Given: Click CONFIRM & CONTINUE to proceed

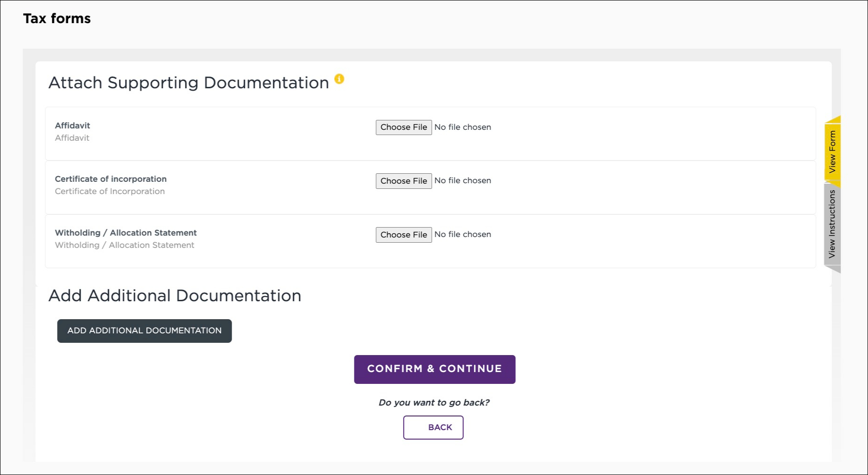Looking at the screenshot, I should 434,369.
